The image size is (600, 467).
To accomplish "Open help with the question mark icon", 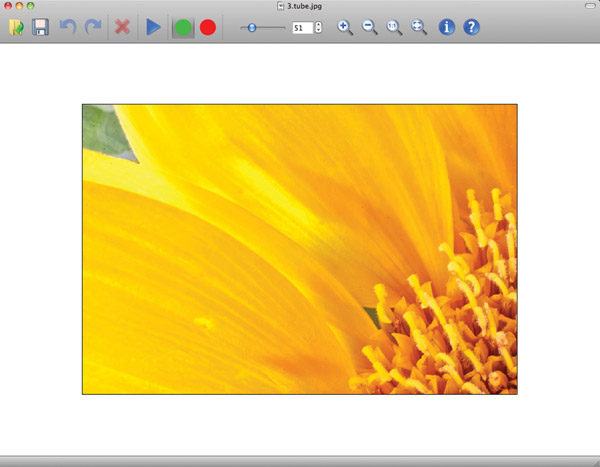I will click(471, 27).
